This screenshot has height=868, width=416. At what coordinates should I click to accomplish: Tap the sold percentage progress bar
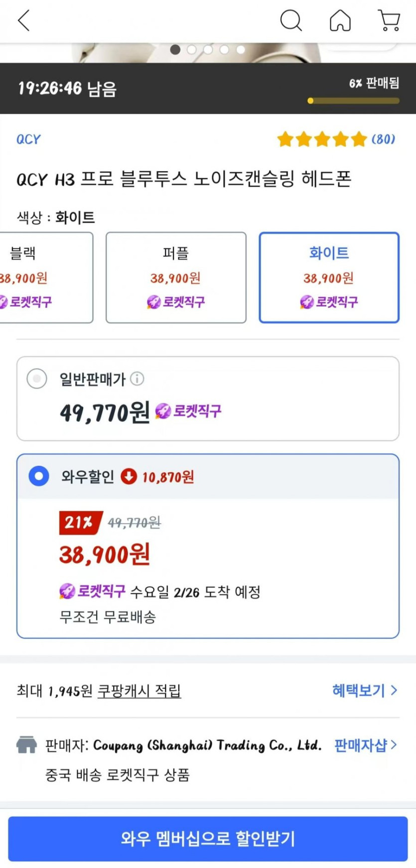353,101
